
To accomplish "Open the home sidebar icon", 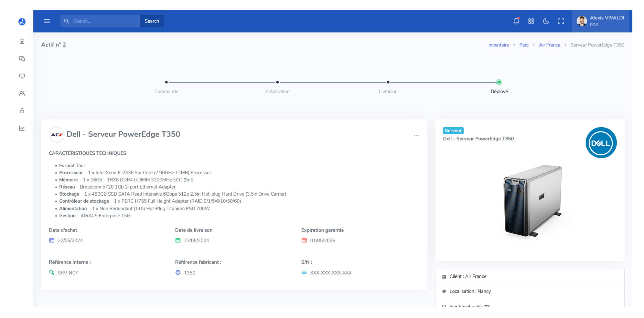I will (22, 41).
